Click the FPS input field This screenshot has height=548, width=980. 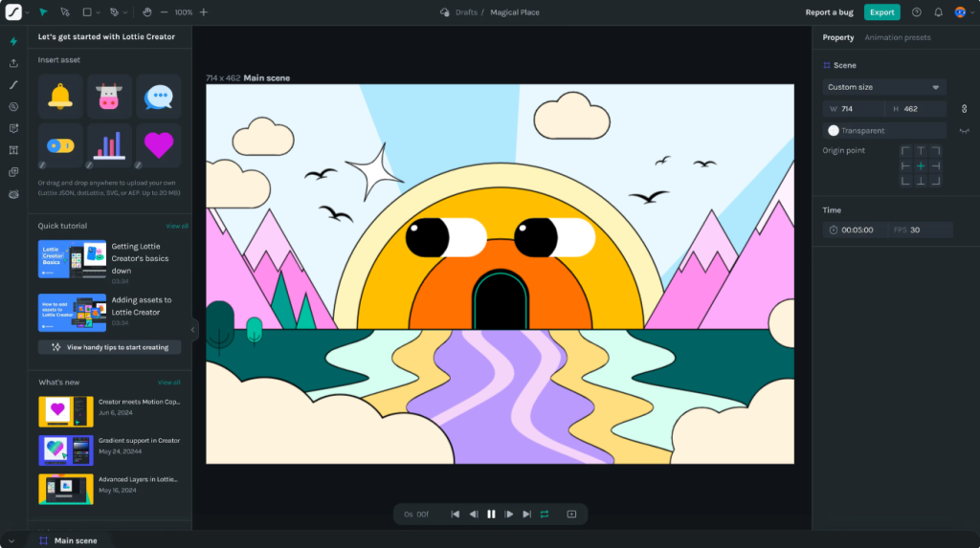tap(928, 230)
